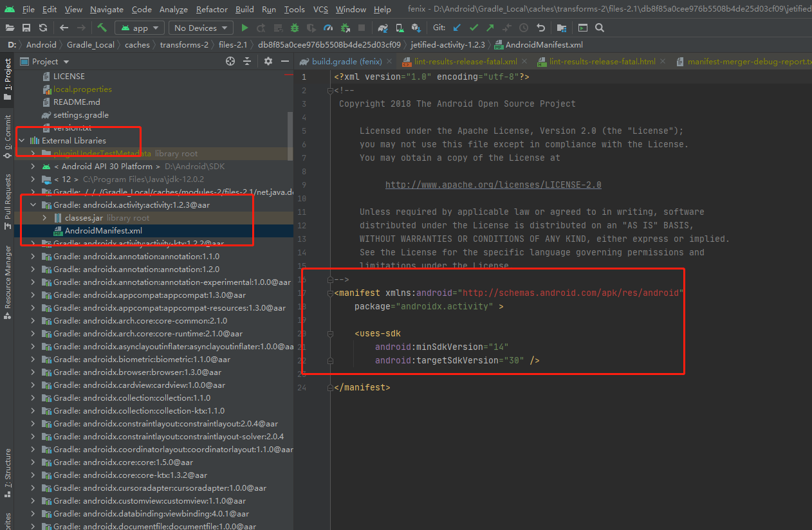
Task: Open Project panel gear options
Action: (x=268, y=61)
